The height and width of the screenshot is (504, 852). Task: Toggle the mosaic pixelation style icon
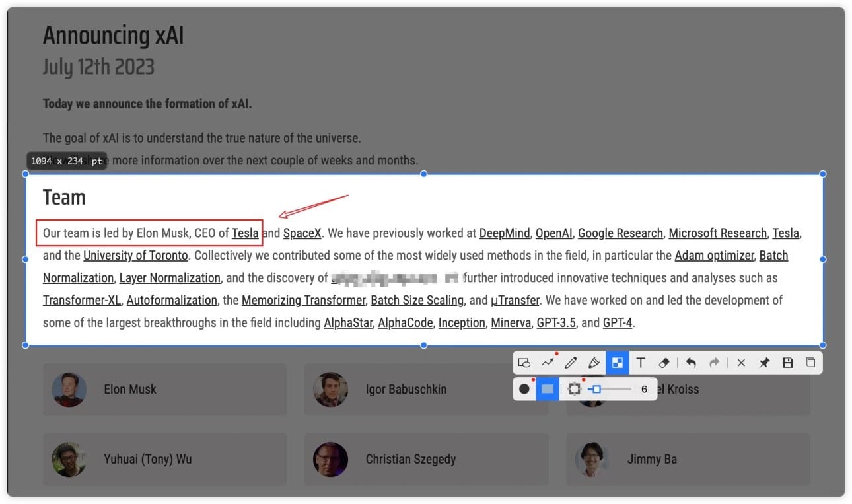click(x=574, y=389)
